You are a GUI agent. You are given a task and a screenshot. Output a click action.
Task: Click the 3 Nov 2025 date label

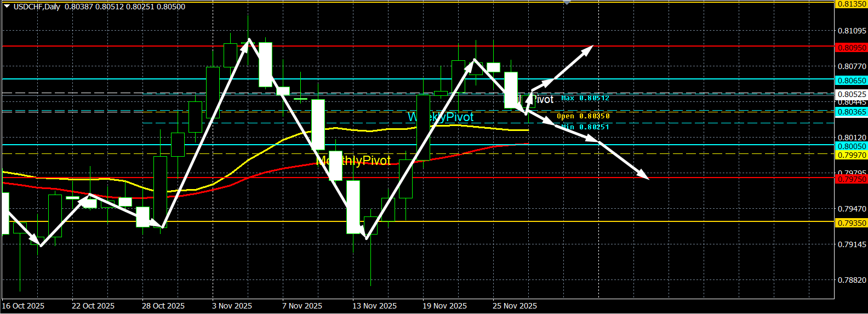point(232,306)
